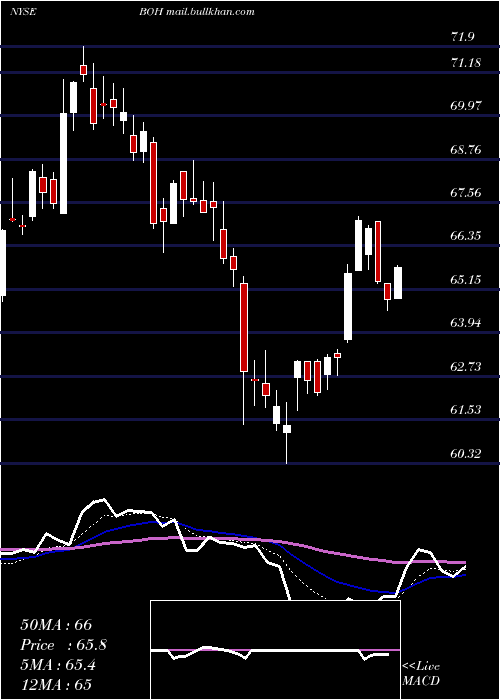Click the Price : 65.8 readout

click(63, 645)
